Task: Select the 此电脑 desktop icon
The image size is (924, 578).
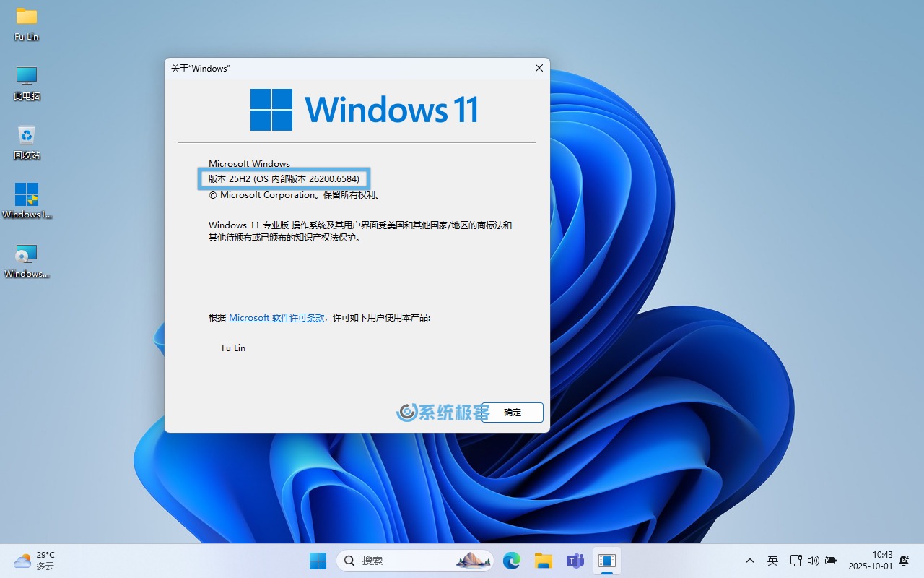Action: coord(27,82)
